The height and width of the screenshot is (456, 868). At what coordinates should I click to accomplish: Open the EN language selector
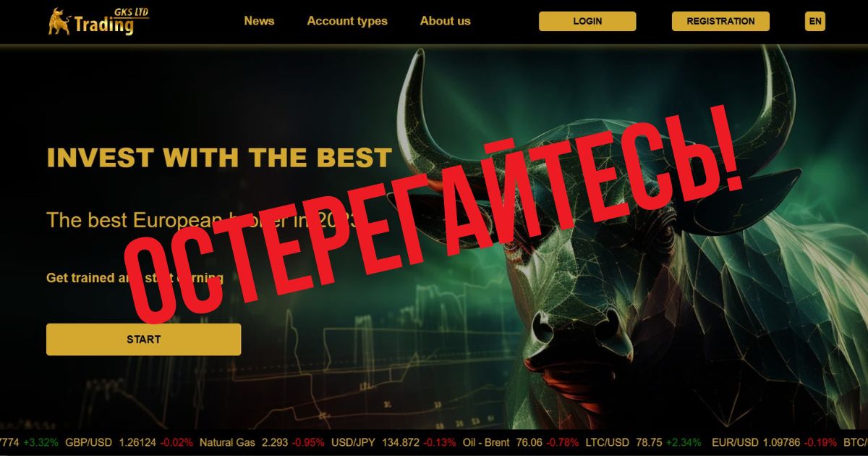[x=815, y=21]
